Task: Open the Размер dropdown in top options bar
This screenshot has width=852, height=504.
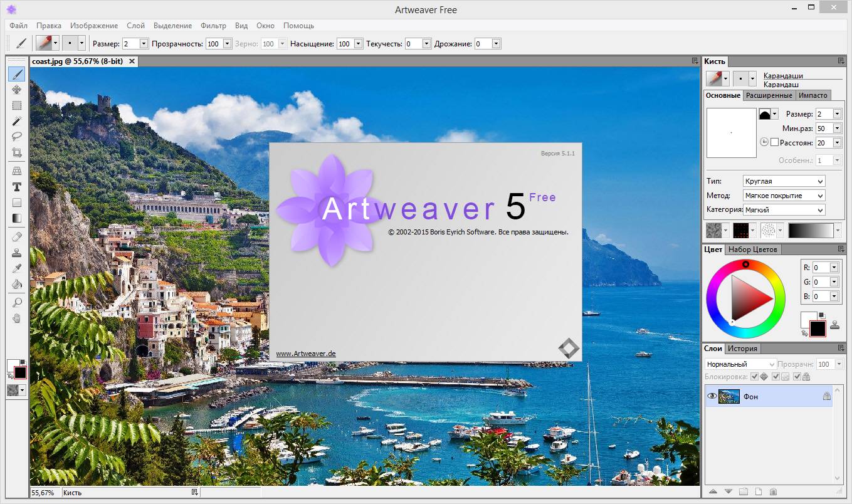Action: click(x=144, y=43)
